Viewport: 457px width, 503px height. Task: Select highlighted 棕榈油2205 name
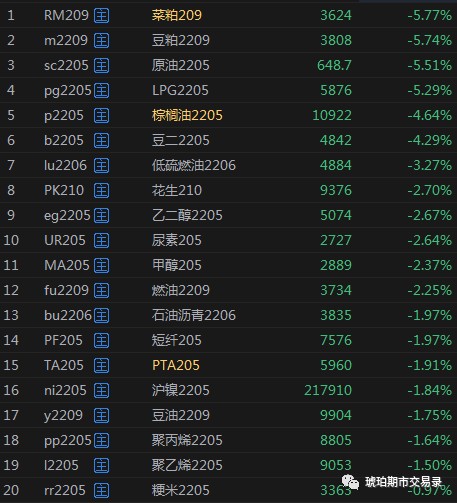pyautogui.click(x=187, y=115)
